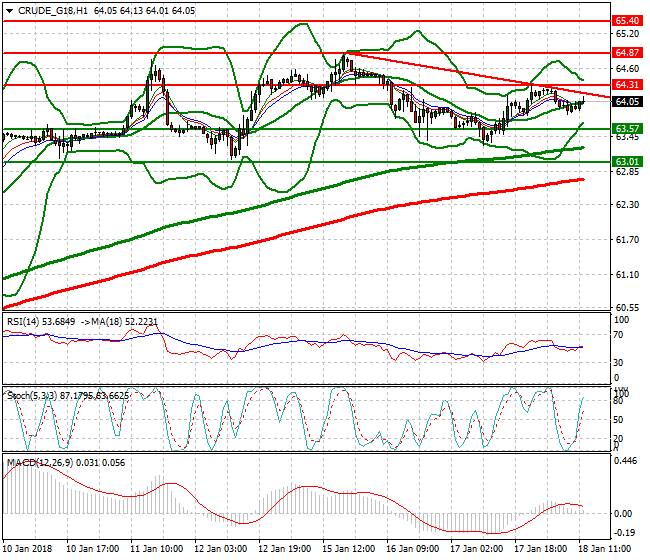Click RSI scale level 70

tap(618, 335)
